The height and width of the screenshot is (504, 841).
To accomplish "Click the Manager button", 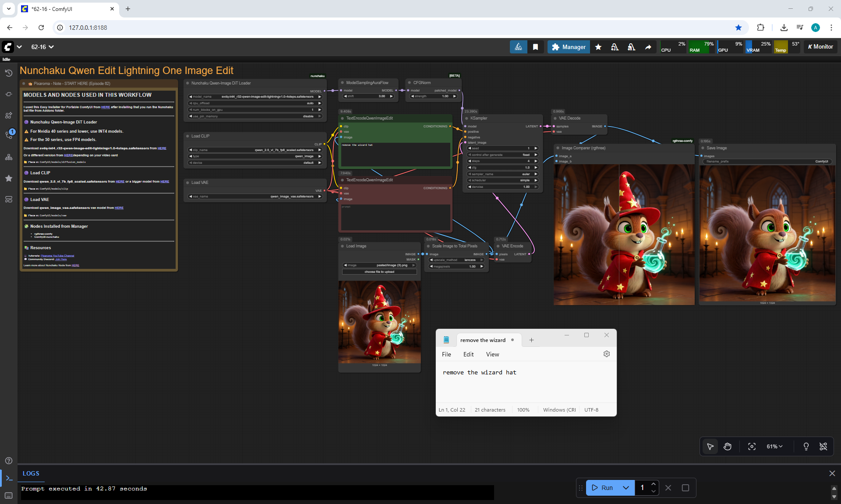I will [568, 47].
